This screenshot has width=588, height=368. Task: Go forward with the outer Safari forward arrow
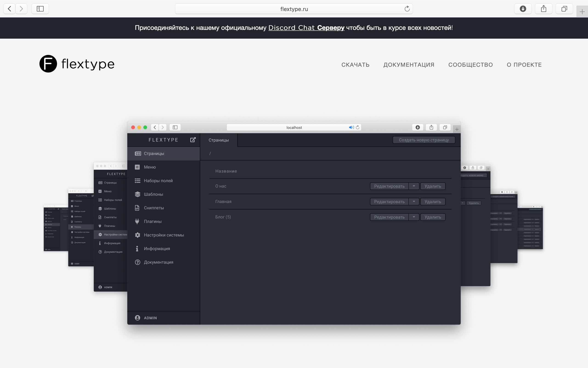tap(21, 9)
